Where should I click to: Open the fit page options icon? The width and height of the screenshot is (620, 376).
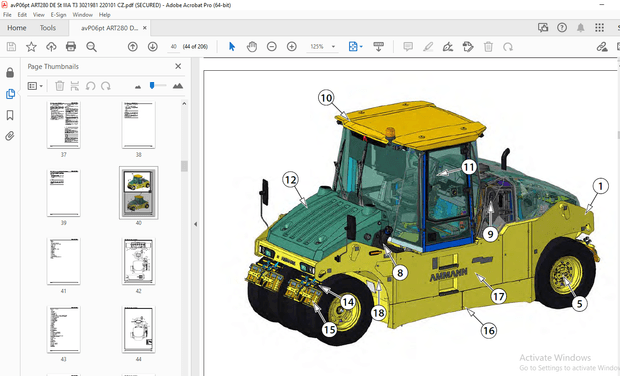pos(355,47)
